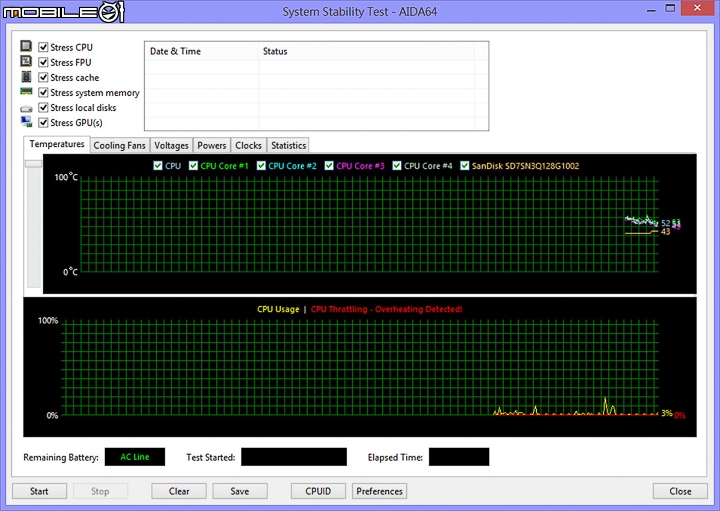The width and height of the screenshot is (720, 511).
Task: Click the CPU Throttling overheating warning label
Action: pos(387,309)
